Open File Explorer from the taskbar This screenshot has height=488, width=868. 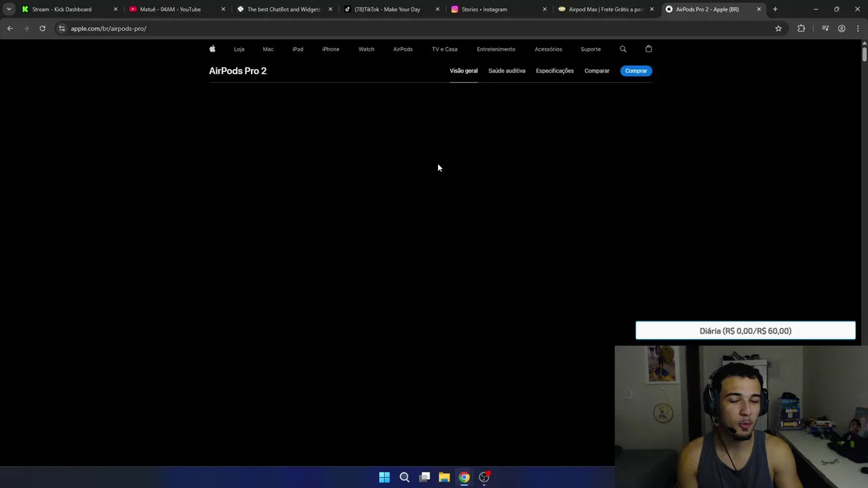[x=444, y=477]
